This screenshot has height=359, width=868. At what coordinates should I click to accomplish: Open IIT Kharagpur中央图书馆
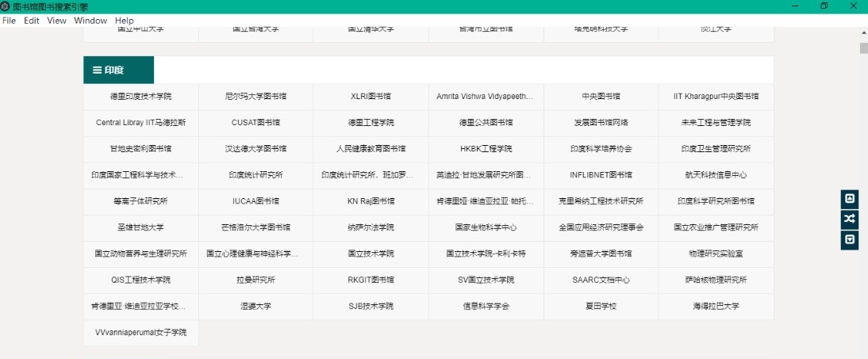716,96
